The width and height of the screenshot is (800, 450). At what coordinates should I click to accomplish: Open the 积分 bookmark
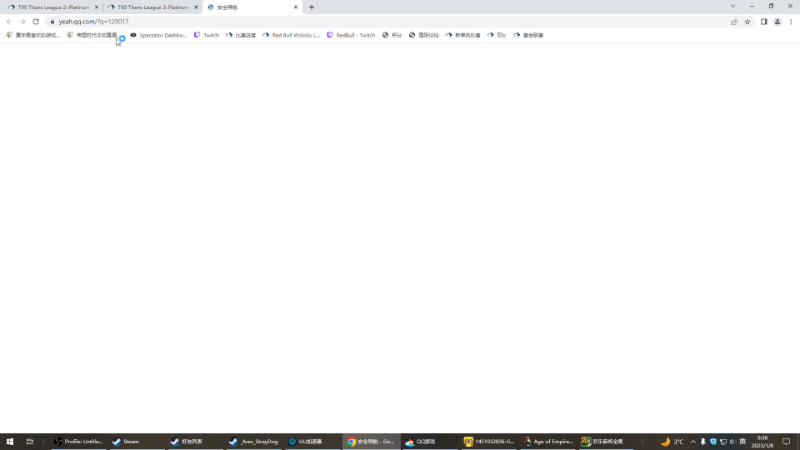point(392,35)
